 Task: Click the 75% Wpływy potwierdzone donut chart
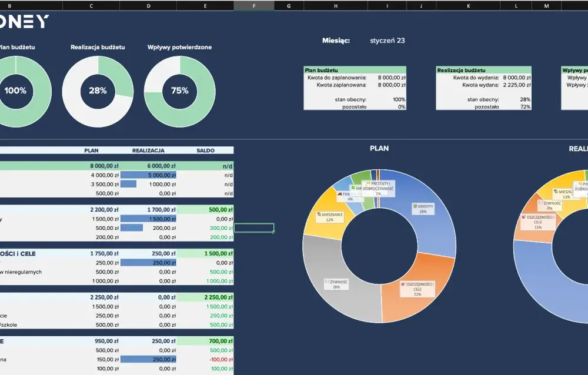pyautogui.click(x=179, y=92)
